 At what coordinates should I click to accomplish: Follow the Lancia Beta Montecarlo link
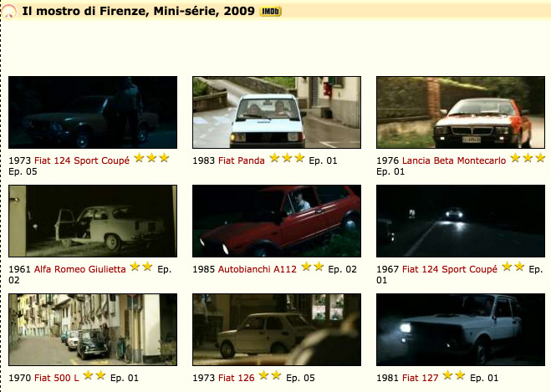pos(454,160)
